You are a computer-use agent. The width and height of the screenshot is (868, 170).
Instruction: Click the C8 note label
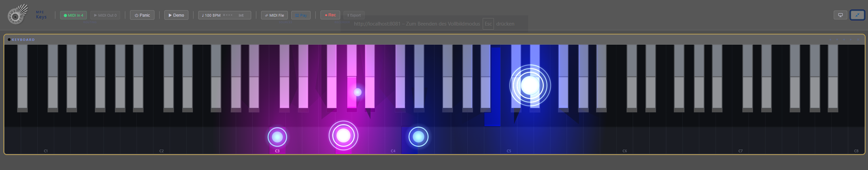tap(856, 151)
